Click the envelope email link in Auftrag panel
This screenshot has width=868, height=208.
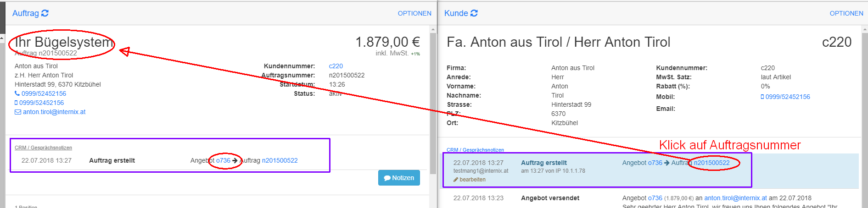pos(54,112)
